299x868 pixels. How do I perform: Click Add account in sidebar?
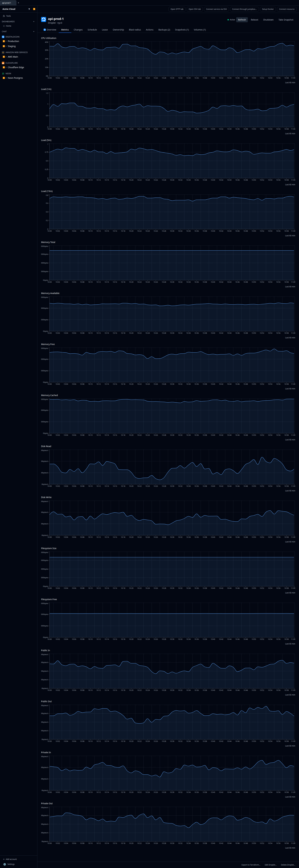10,859
